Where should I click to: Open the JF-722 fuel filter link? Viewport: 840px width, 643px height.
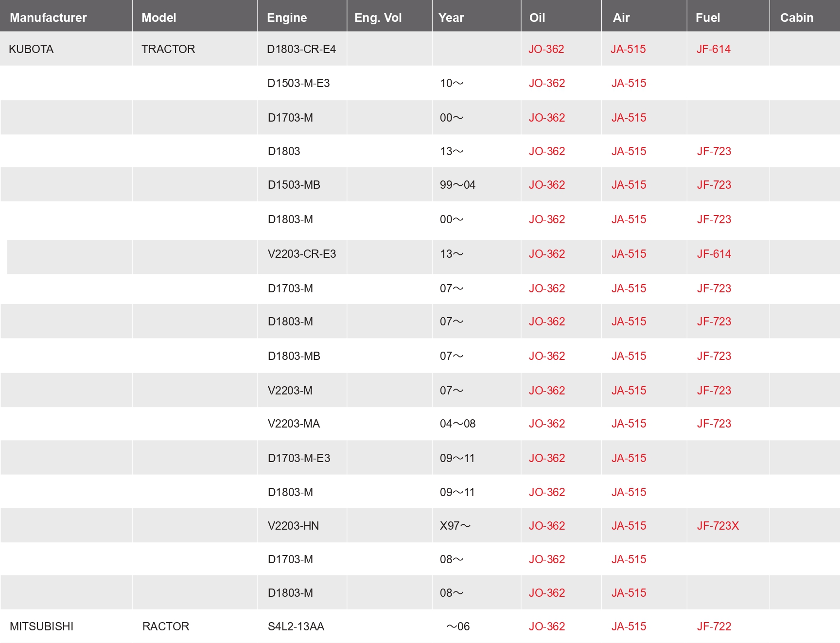[714, 626]
